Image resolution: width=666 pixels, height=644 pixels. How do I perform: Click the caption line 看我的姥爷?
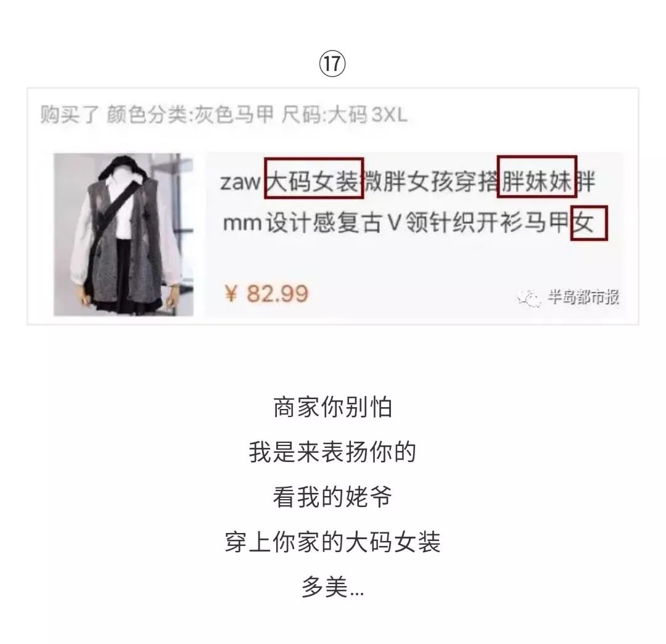[332, 497]
